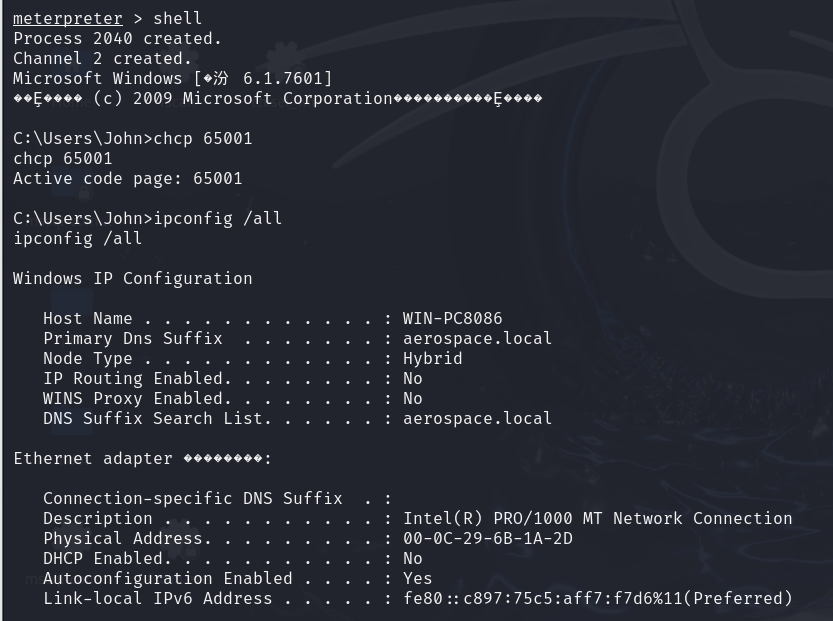The height and width of the screenshot is (621, 833).
Task: Select the 'Process 2040 created.' line
Action: [x=117, y=39]
